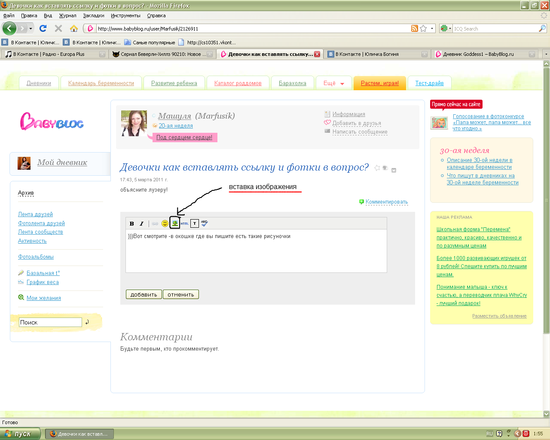Click the photo contest baby thumbnail
This screenshot has width=550, height=440.
pos(439,123)
